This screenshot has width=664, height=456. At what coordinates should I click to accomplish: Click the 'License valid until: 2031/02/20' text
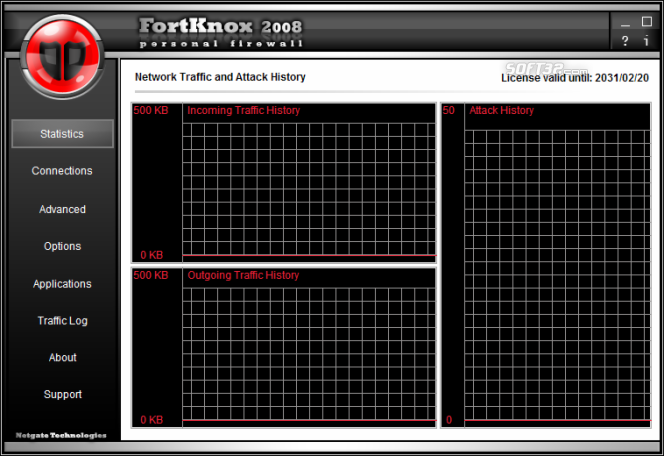[575, 78]
